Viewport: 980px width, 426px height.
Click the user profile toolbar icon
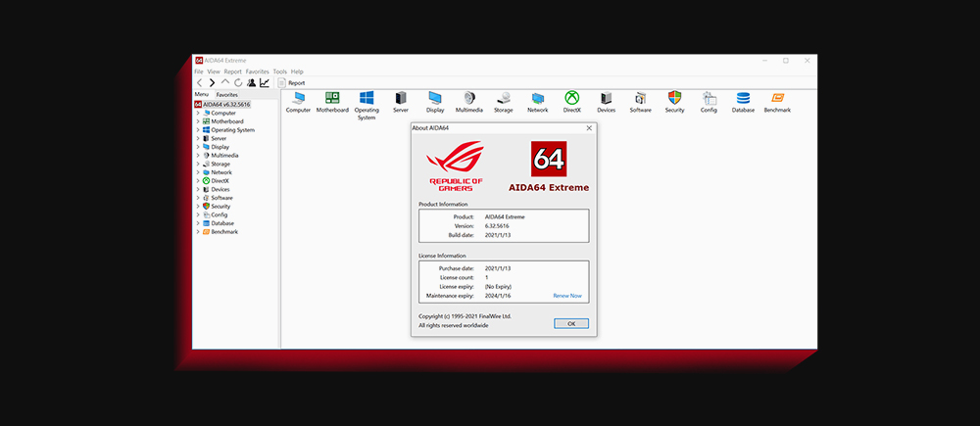251,82
